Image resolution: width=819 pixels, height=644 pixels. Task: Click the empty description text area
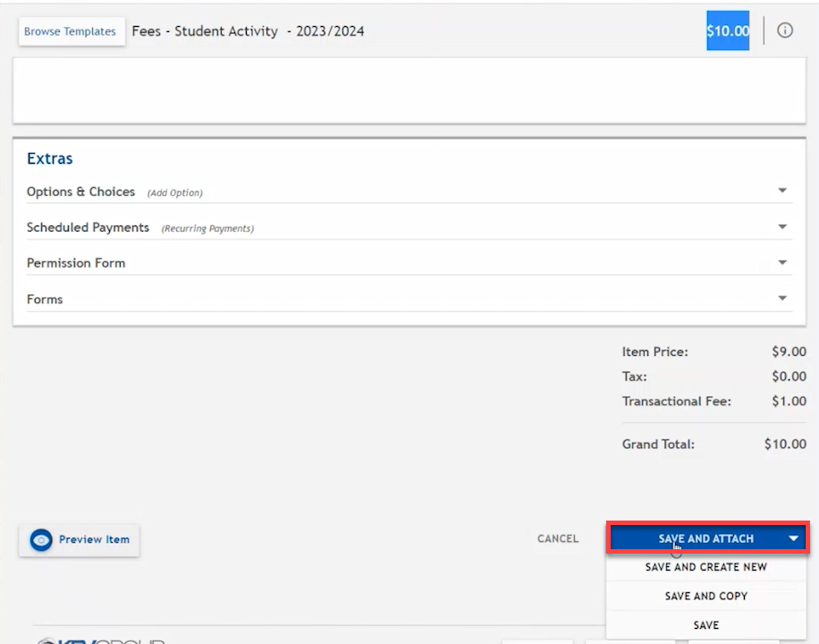[x=409, y=91]
